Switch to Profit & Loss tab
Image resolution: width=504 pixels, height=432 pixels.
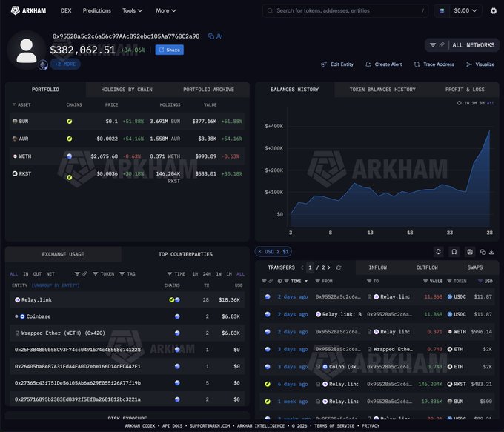tap(465, 90)
